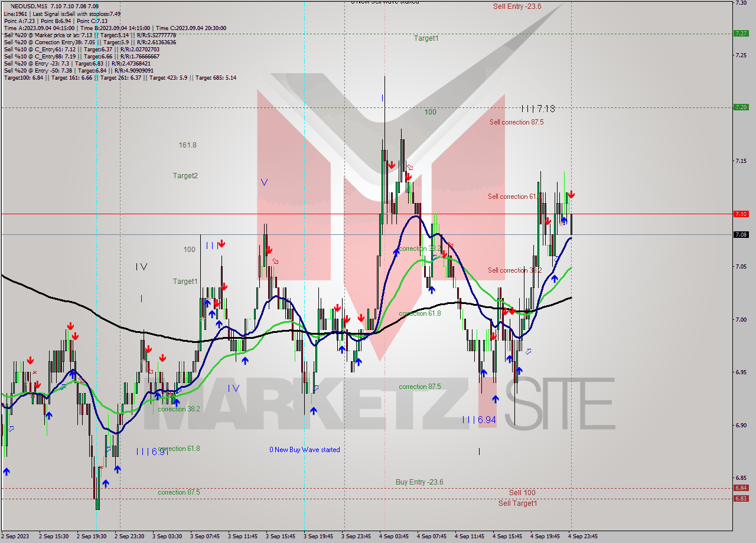
Task: Click the 'Sell Target1' label
Action: (x=518, y=503)
